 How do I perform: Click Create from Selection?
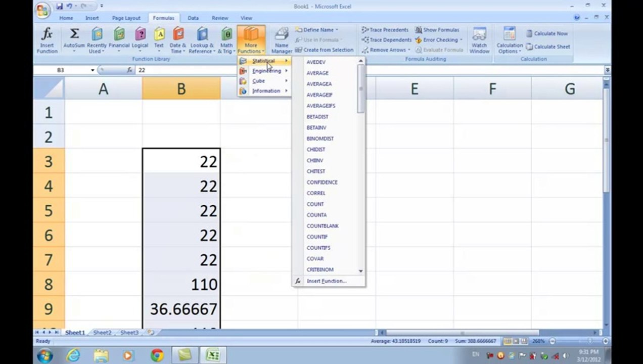pyautogui.click(x=324, y=50)
